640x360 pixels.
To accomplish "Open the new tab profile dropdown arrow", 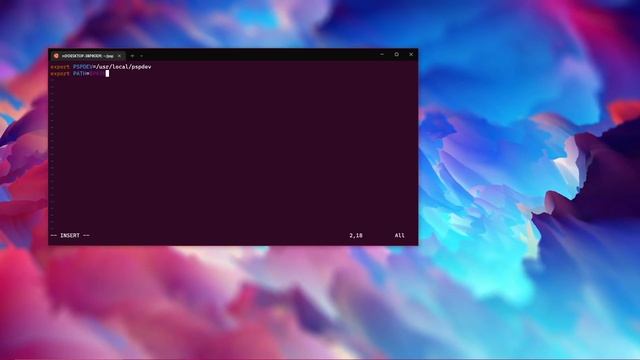I will coord(141,56).
